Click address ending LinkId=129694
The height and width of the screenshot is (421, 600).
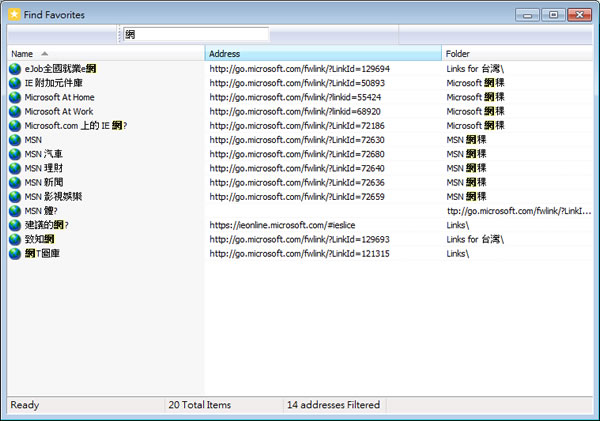pyautogui.click(x=300, y=69)
